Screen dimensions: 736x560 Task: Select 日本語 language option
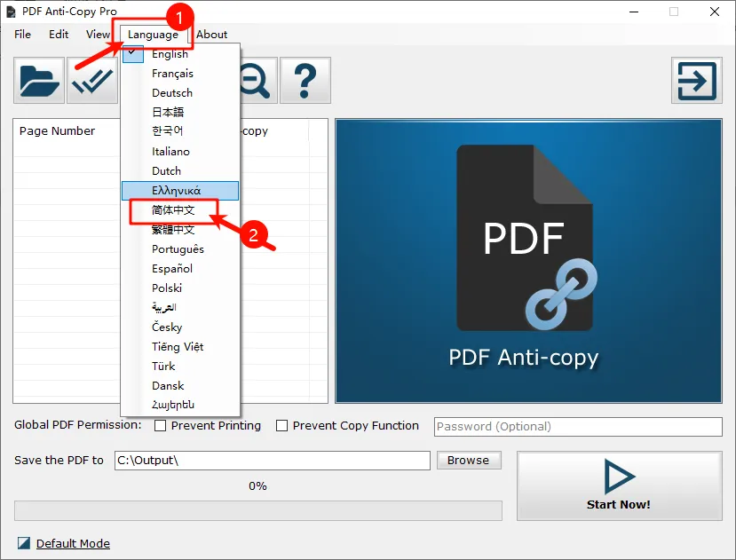pos(180,112)
